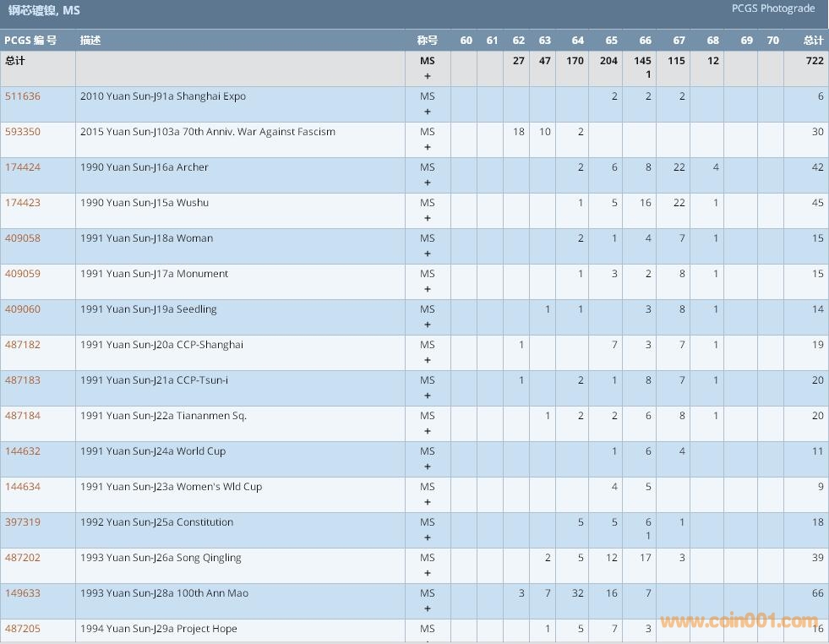The width and height of the screenshot is (829, 644).
Task: Click the 描述 column header
Action: click(x=90, y=41)
